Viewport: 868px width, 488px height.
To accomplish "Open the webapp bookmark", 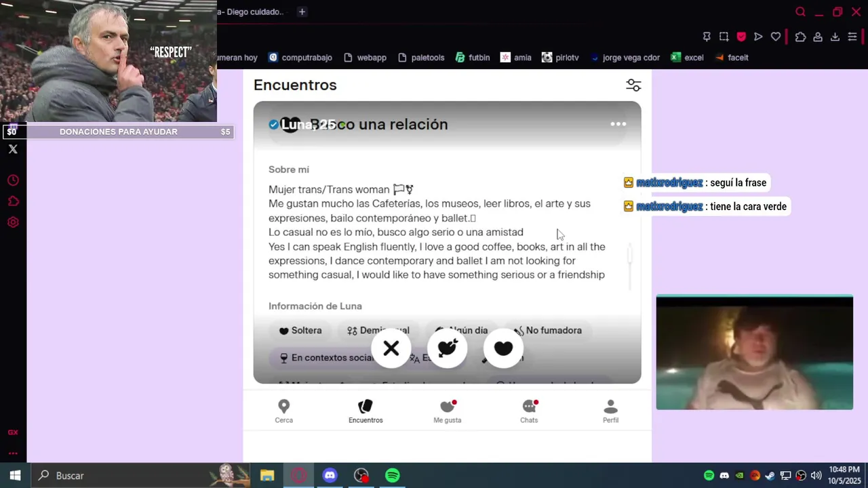I will click(x=365, y=58).
